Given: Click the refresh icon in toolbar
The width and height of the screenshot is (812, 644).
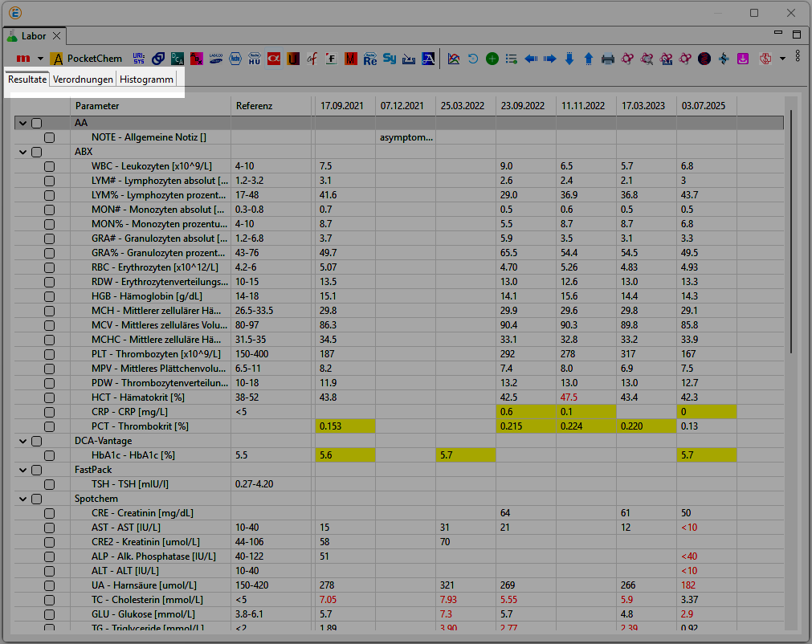Looking at the screenshot, I should (x=473, y=59).
